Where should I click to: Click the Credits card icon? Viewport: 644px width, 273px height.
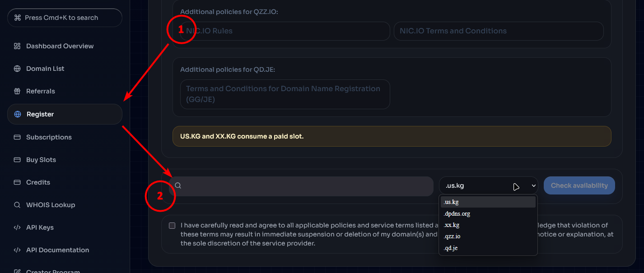[17, 182]
